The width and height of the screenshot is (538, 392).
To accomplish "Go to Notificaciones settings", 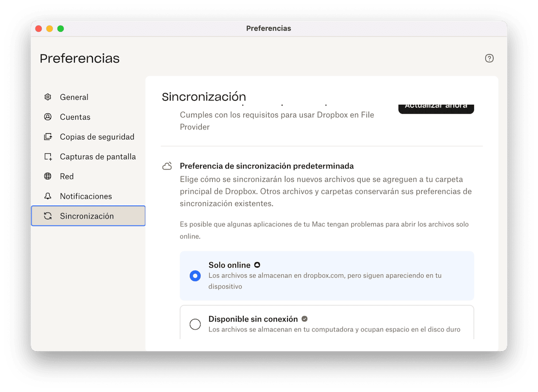I will tap(86, 196).
